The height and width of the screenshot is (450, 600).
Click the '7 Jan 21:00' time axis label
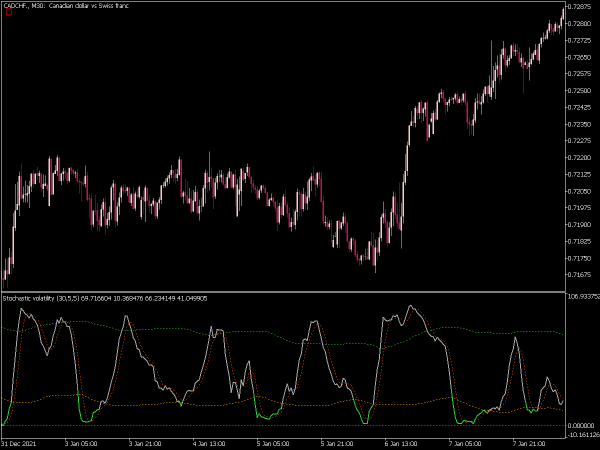tap(529, 443)
